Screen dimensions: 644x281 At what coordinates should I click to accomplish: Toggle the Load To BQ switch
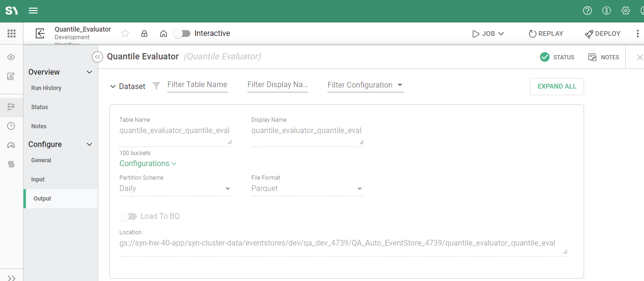coord(128,216)
